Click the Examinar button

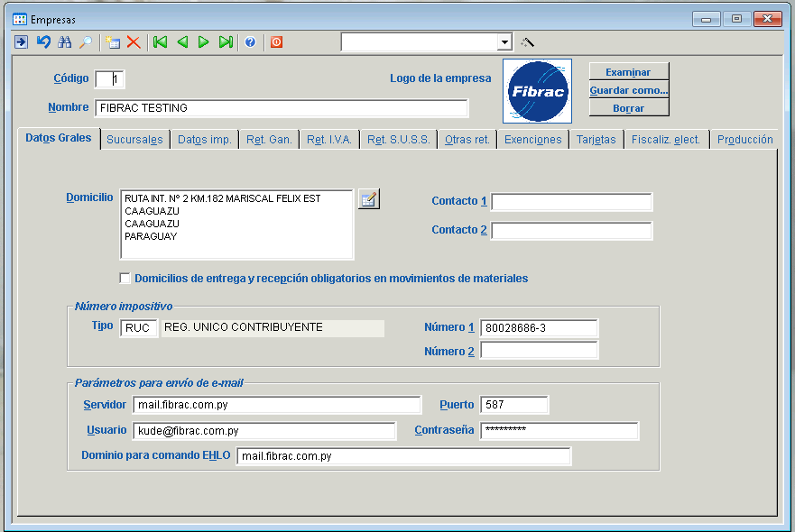pos(628,72)
